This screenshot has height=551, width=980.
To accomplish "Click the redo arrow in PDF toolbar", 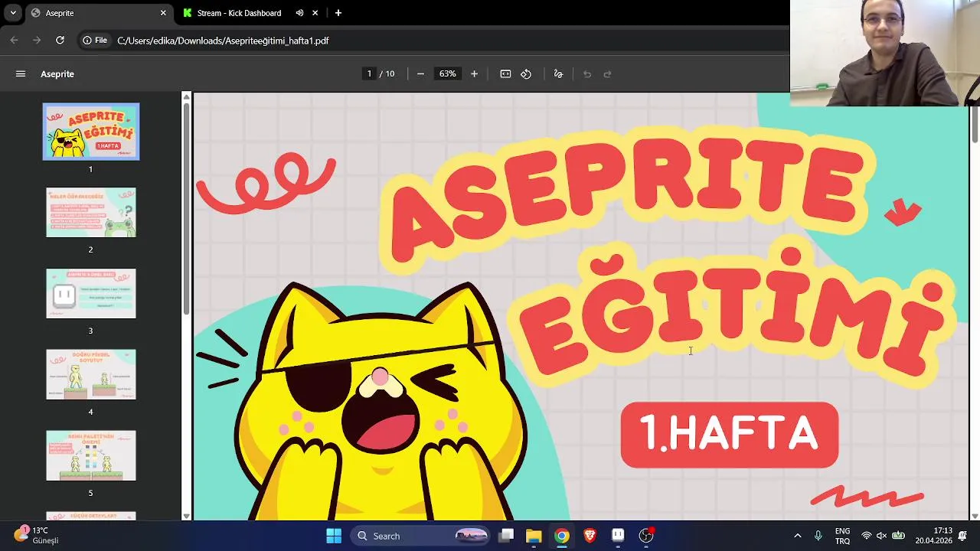I will (x=608, y=74).
